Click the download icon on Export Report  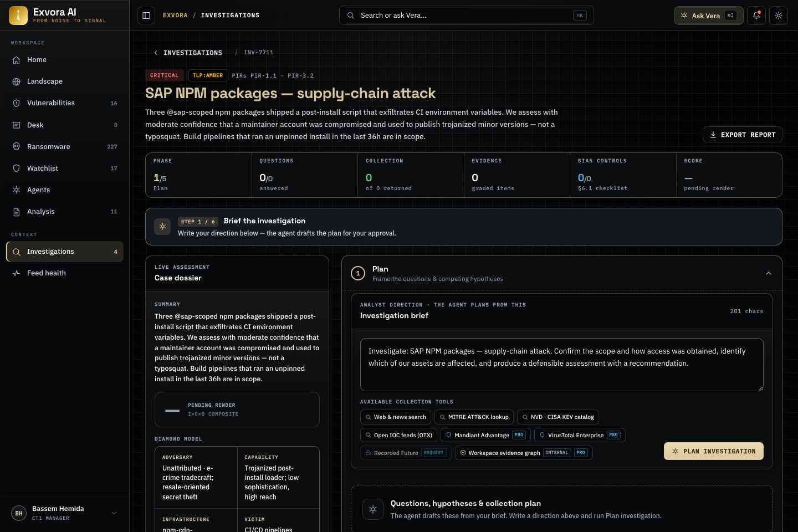713,135
